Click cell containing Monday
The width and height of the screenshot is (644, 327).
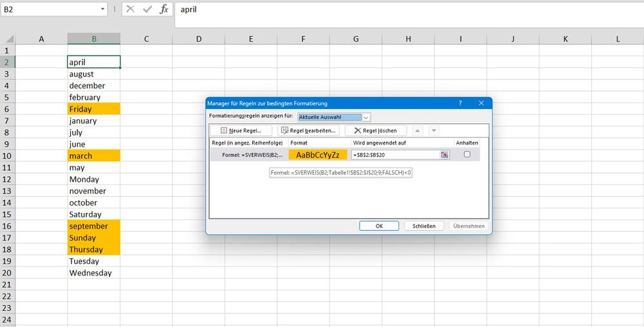(x=94, y=179)
